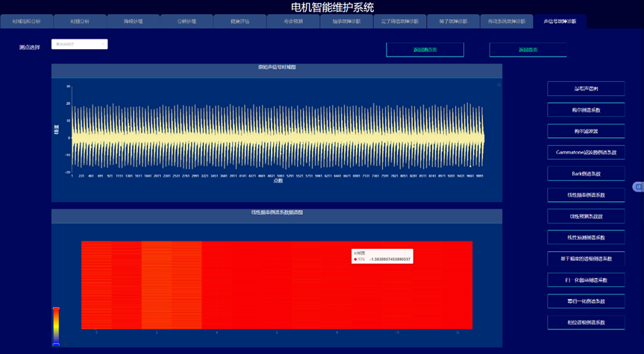Select the 梅尔倒谱系数 button
Viewport: 644px width, 354px height.
click(586, 110)
